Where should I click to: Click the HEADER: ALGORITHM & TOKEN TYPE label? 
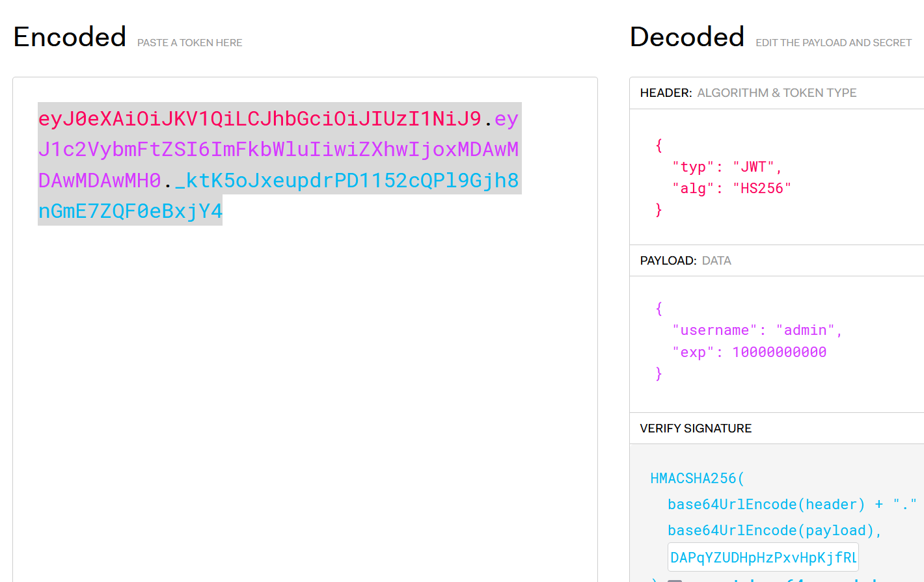748,93
